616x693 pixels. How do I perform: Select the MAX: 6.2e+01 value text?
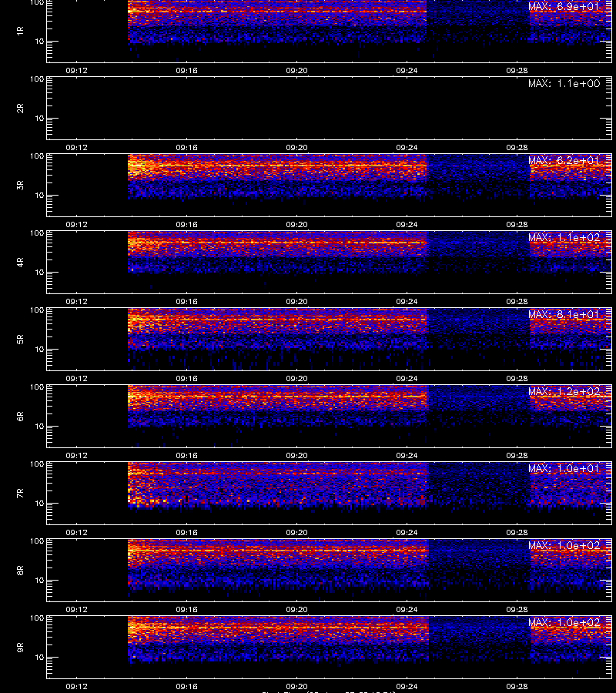click(x=564, y=160)
